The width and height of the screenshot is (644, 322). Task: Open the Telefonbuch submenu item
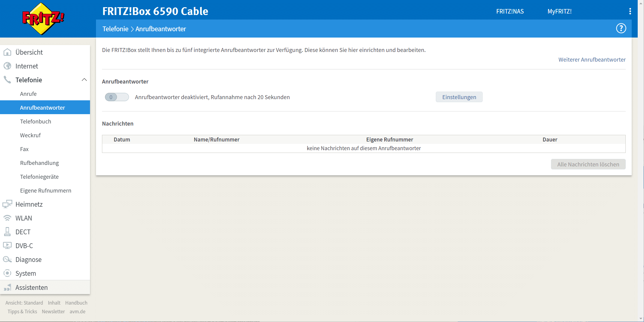(36, 121)
